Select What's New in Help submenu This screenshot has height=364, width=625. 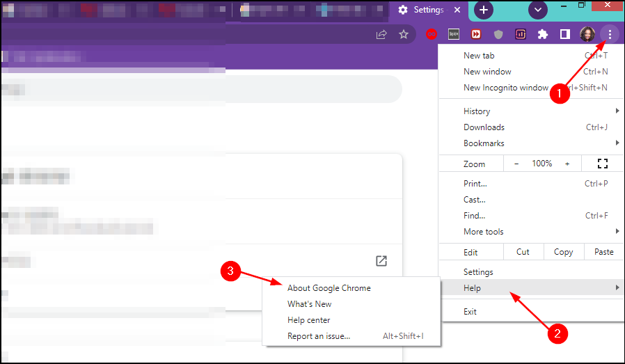coord(351,304)
